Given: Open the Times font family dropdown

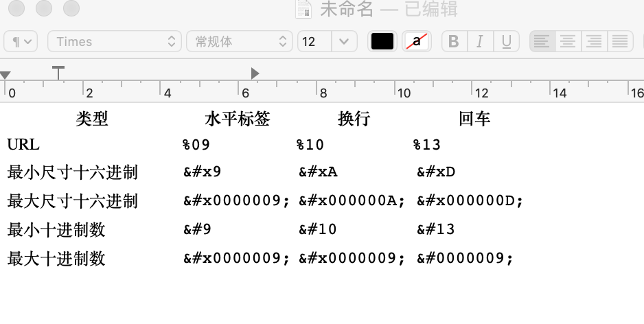Looking at the screenshot, I should coord(115,41).
